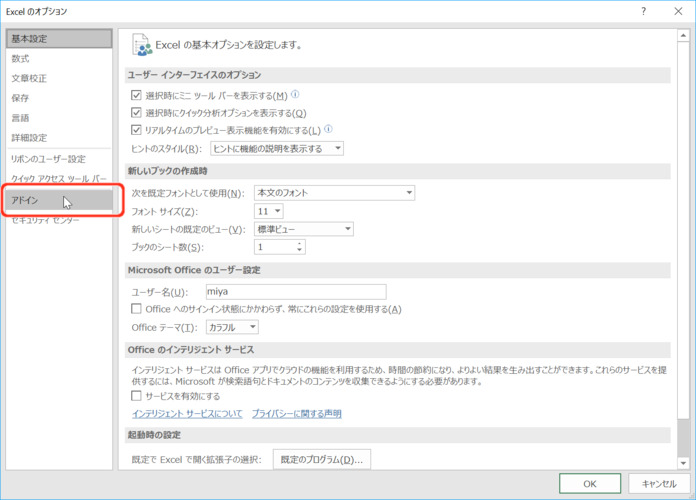Open リボンのユーザー設定 category
This screenshot has height=500, width=696.
tap(59, 159)
